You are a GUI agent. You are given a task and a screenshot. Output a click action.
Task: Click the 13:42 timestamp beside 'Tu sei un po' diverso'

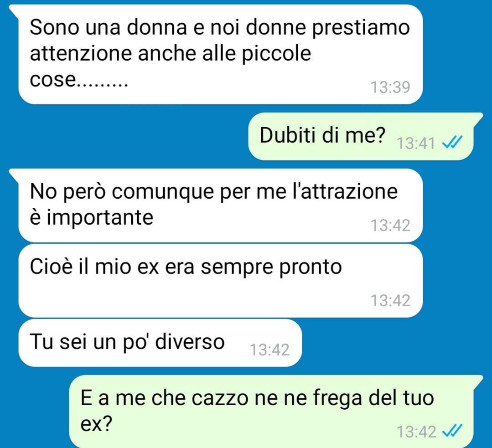coord(269,350)
